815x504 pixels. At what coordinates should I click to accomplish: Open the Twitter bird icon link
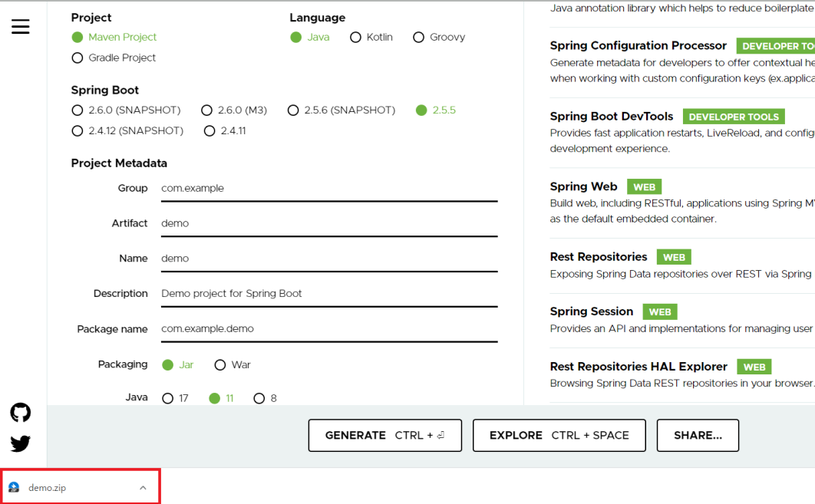[20, 443]
